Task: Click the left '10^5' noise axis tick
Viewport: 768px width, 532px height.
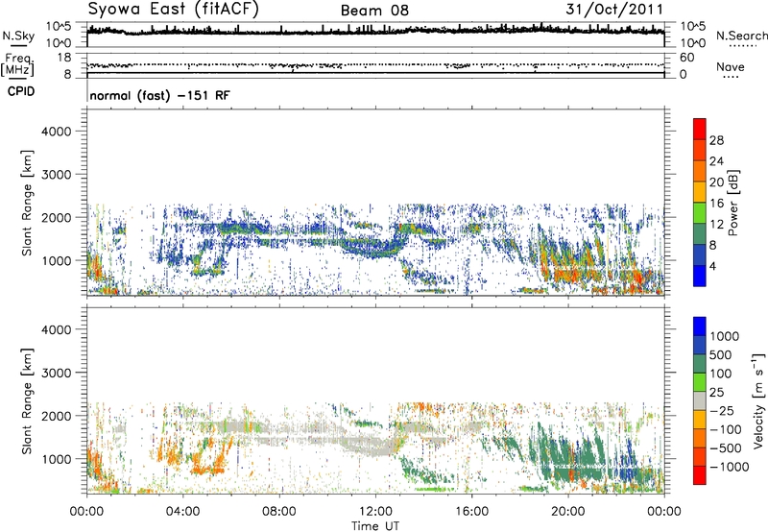Action: coord(59,27)
